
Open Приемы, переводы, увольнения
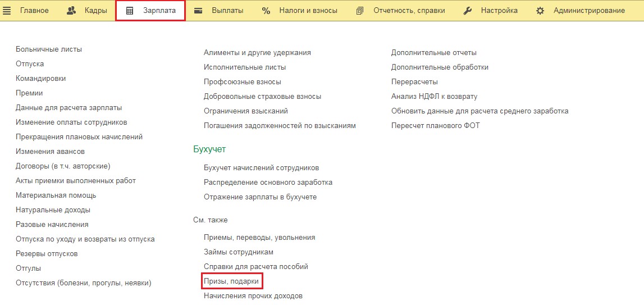click(259, 238)
